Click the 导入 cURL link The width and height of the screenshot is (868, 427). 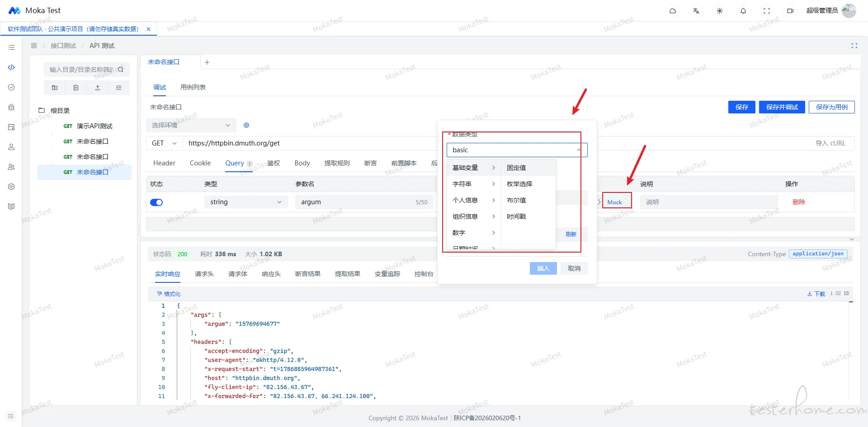830,143
